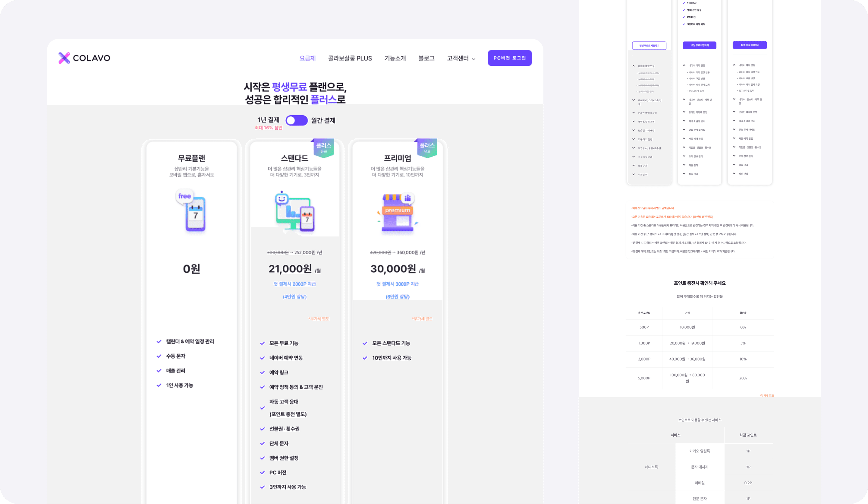Go to 콜라보살롱 PLUS menu item
This screenshot has width=868, height=504.
(x=350, y=58)
